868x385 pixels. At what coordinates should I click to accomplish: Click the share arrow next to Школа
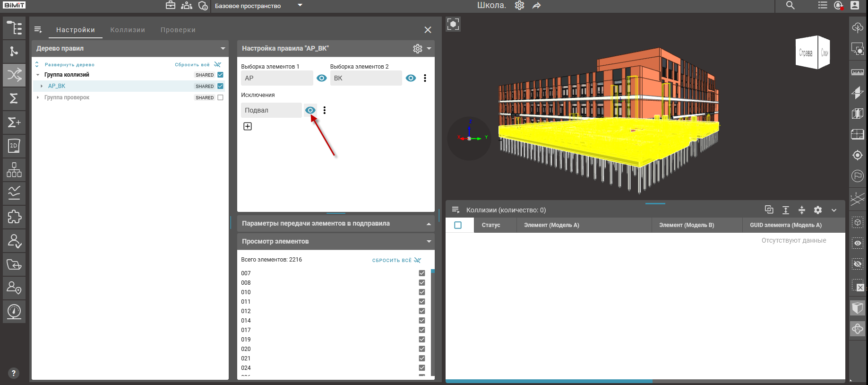coord(536,6)
